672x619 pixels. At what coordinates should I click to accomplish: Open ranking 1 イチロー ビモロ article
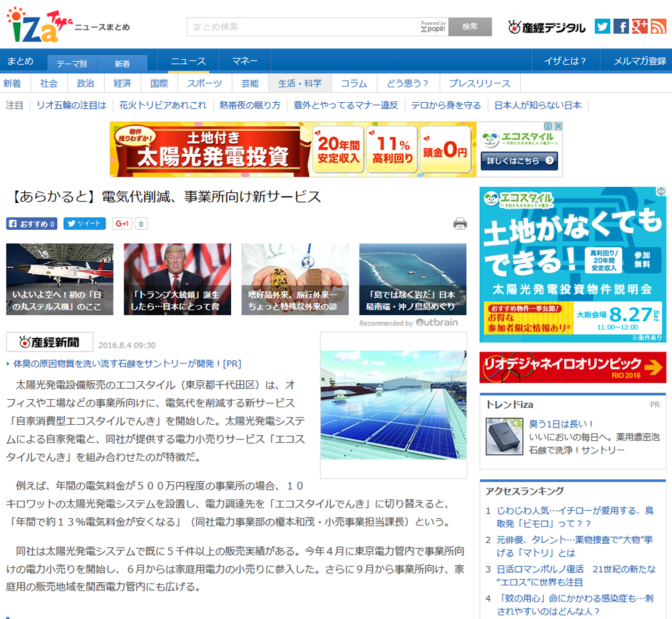coord(575,517)
